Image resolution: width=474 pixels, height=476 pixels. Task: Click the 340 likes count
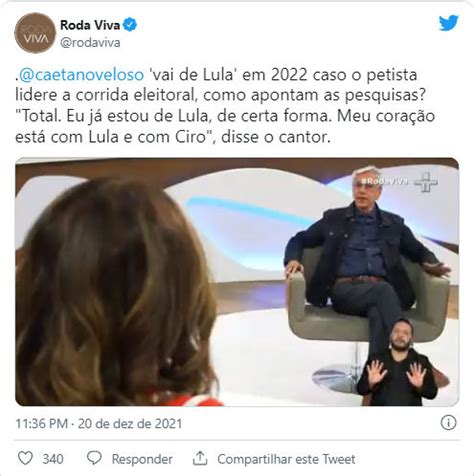pyautogui.click(x=53, y=459)
